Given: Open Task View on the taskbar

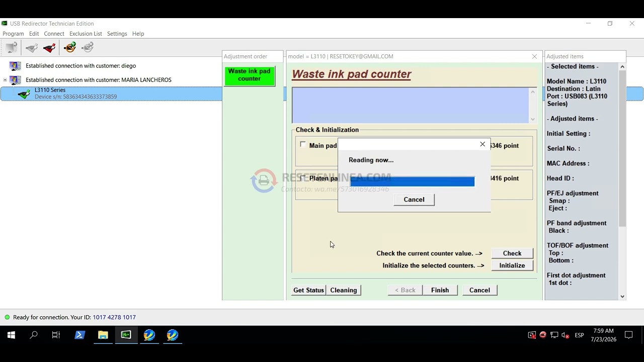Looking at the screenshot, I should click(56, 335).
